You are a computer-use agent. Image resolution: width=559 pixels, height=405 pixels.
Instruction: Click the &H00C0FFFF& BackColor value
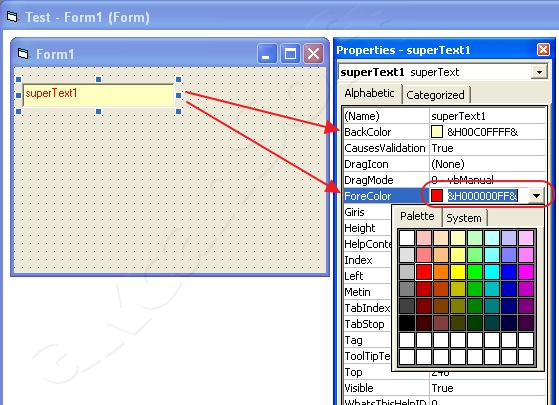(482, 132)
